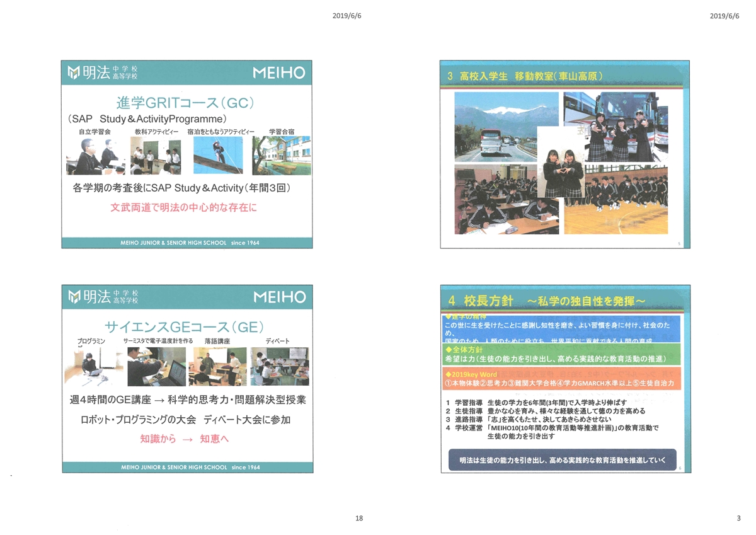Select the red slogan 知識から → 知恵へ
Screen dimensions: 756x535
184,439
